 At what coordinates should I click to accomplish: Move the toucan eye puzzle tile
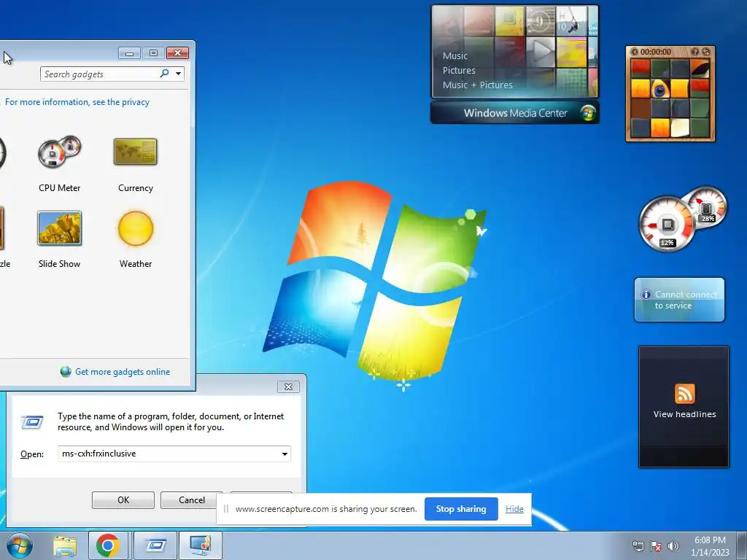660,88
